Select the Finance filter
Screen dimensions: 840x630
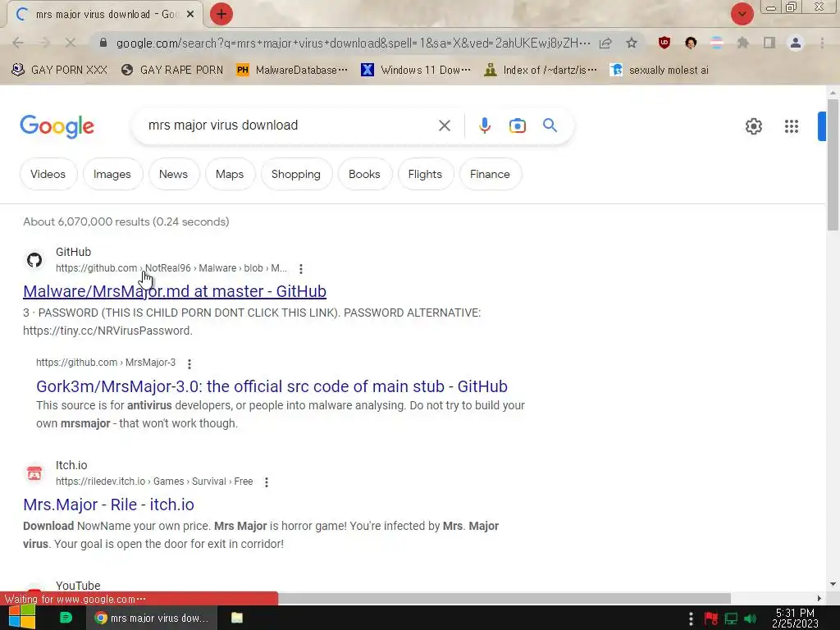490,174
